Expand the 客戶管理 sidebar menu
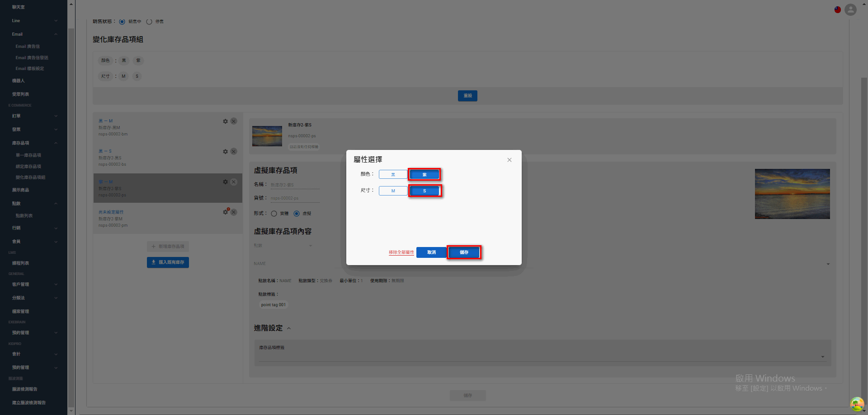This screenshot has width=868, height=415. pos(34,284)
